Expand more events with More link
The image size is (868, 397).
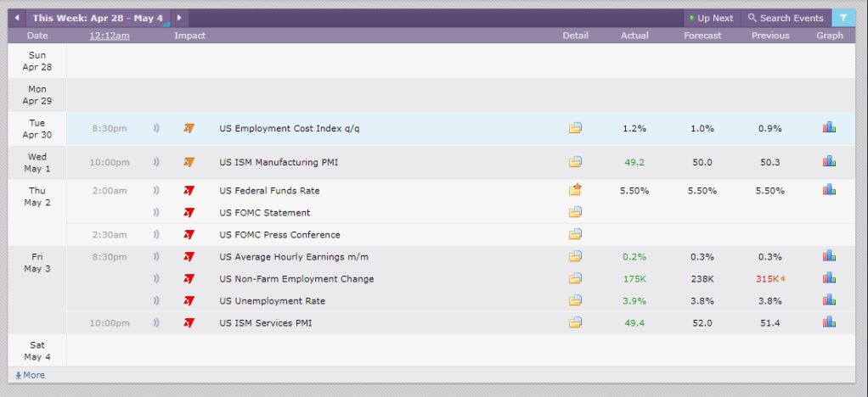pyautogui.click(x=30, y=375)
